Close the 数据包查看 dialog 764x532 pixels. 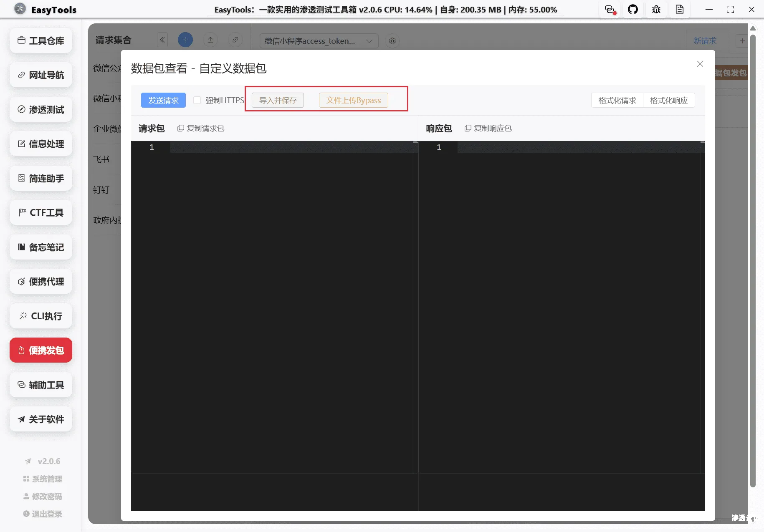tap(700, 64)
